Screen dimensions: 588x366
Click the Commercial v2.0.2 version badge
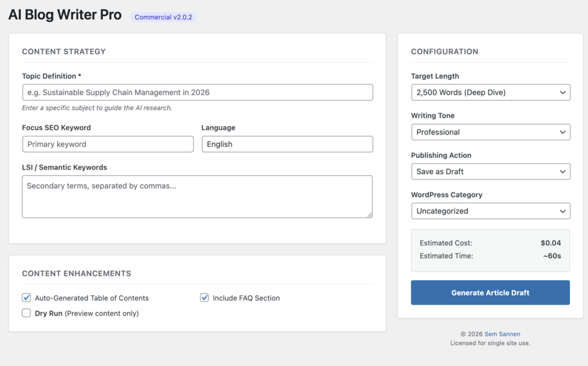click(x=163, y=17)
